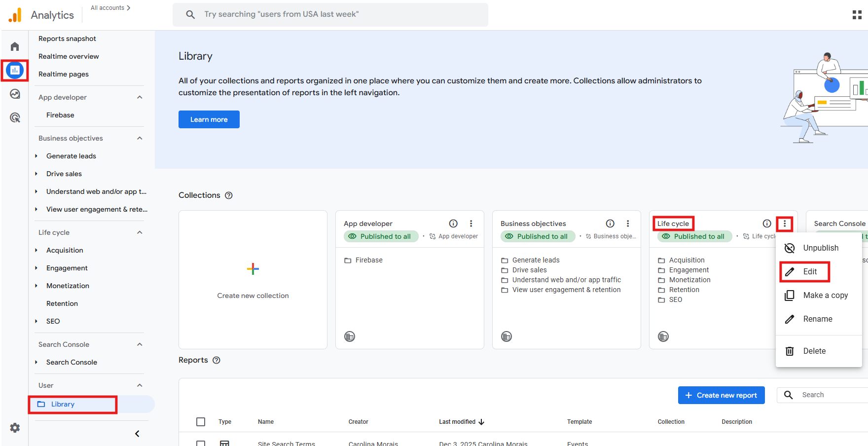Choose Edit from the context menu

(819, 271)
